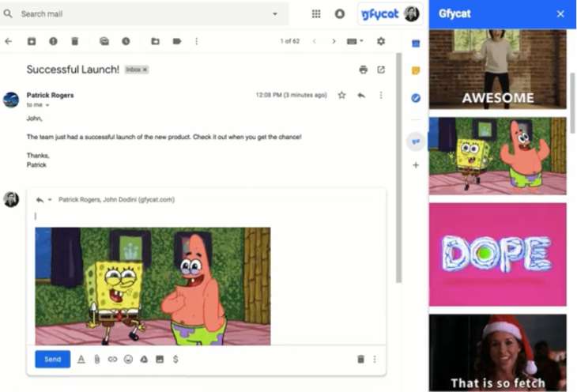Open the input tools keyboard dropdown
This screenshot has height=392, width=577.
355,41
